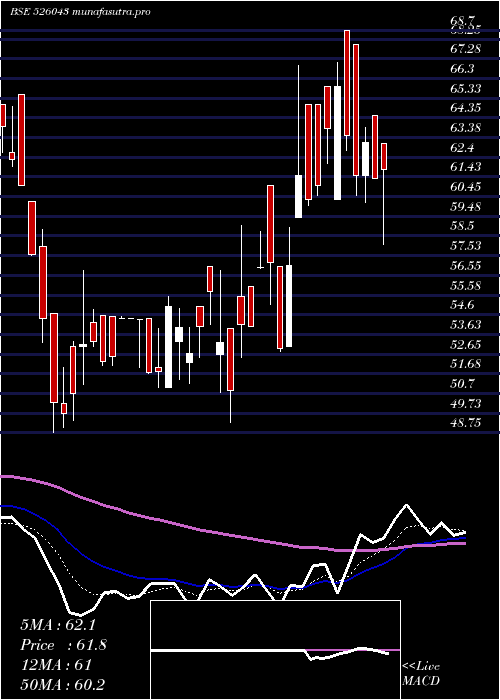Select the 50.7 price axis label
The image size is (500, 700).
462,383
